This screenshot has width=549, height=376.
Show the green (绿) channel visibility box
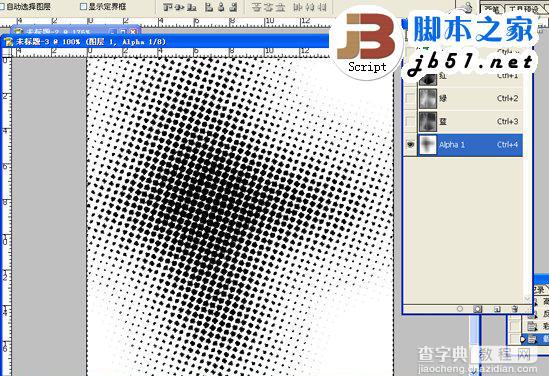click(410, 98)
